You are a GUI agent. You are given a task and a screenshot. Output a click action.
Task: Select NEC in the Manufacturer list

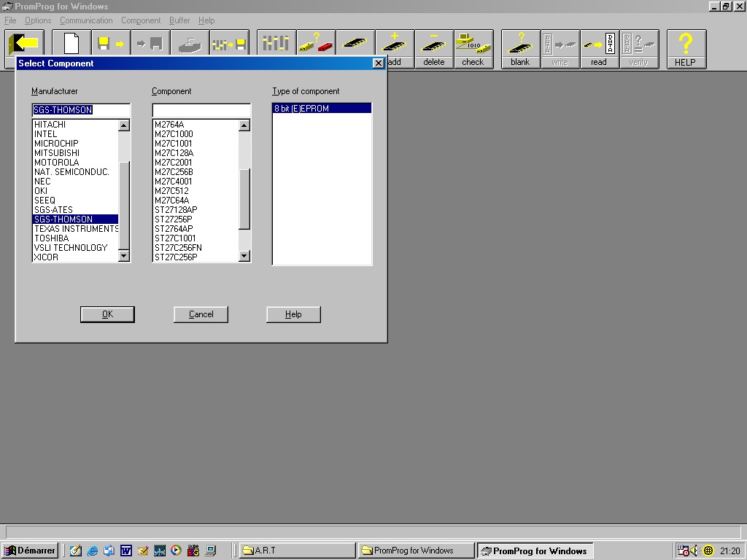[75, 182]
